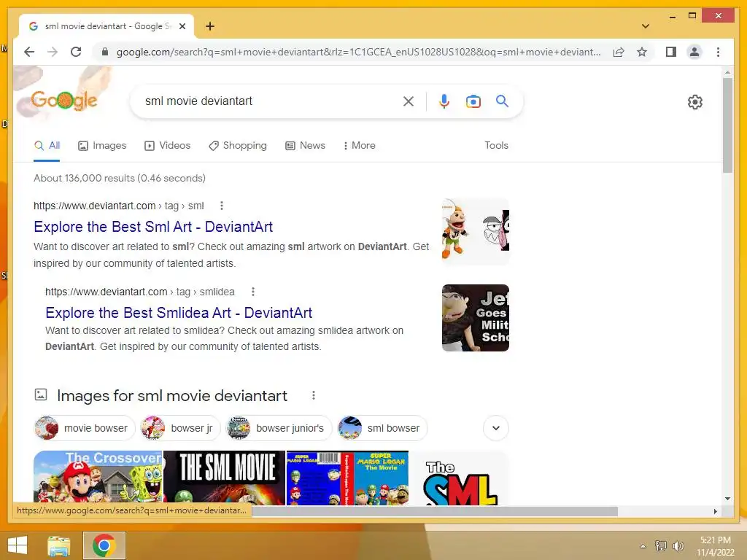Viewport: 747px width, 560px height.
Task: Search by image with the camera icon
Action: point(473,101)
